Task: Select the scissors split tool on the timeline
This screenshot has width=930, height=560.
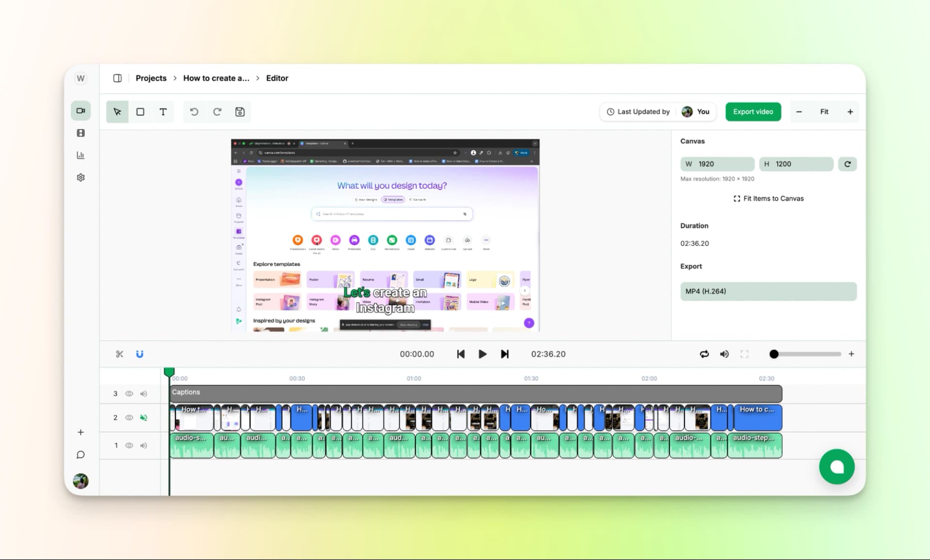Action: point(120,354)
